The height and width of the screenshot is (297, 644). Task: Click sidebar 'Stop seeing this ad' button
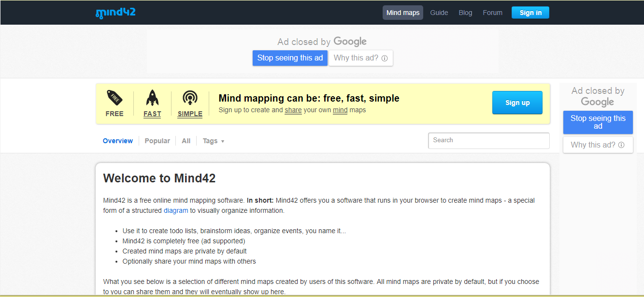pos(598,122)
